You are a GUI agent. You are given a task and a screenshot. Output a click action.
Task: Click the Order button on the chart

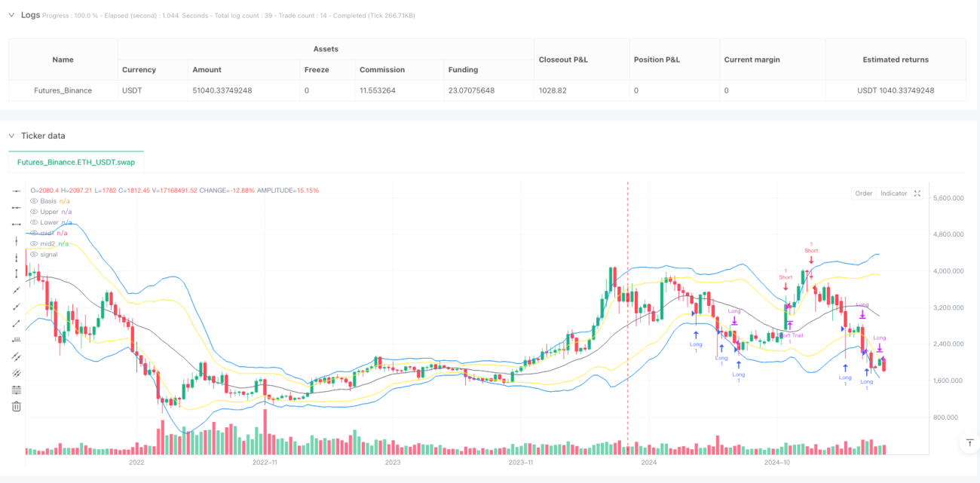coord(863,194)
